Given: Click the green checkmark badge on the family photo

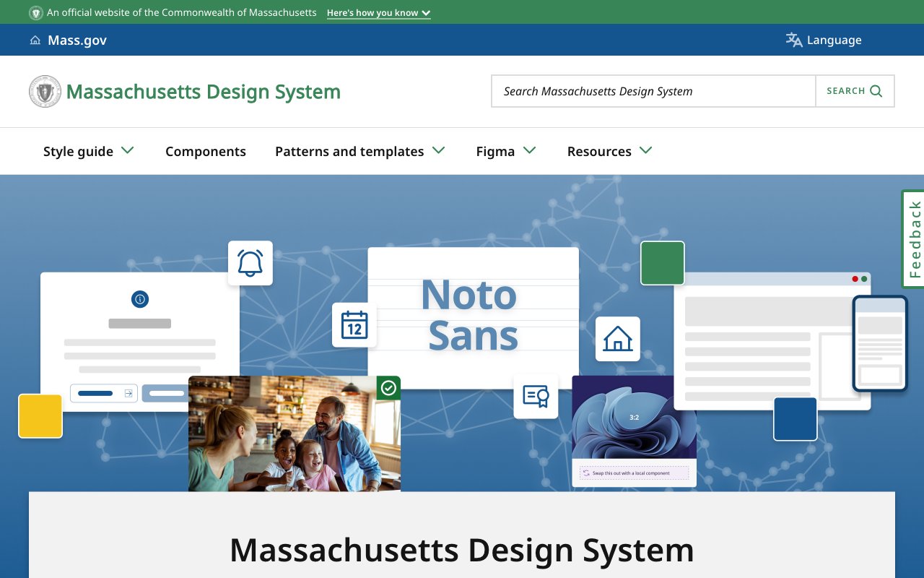Looking at the screenshot, I should (388, 388).
